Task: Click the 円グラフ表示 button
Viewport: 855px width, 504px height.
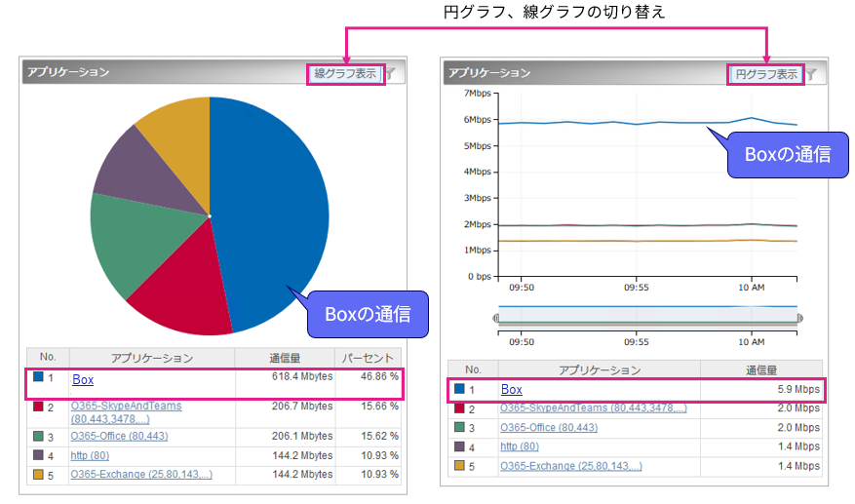Action: coord(765,74)
